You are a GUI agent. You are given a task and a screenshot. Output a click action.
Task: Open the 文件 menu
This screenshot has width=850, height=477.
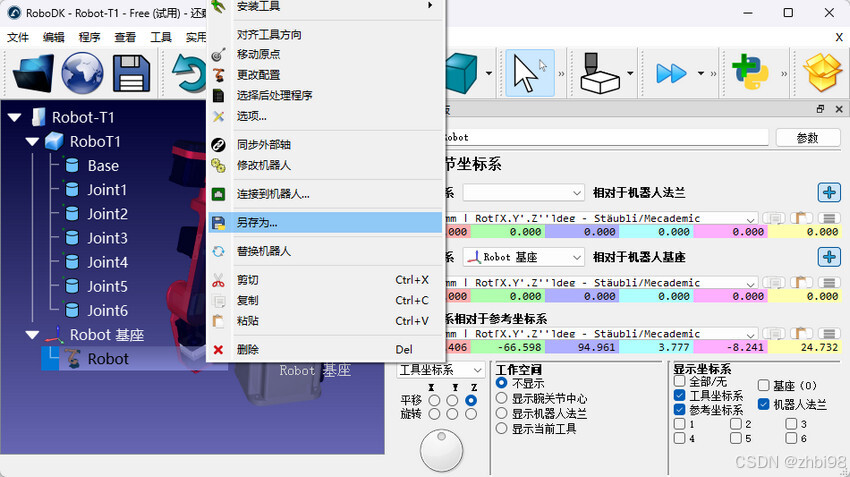[17, 37]
